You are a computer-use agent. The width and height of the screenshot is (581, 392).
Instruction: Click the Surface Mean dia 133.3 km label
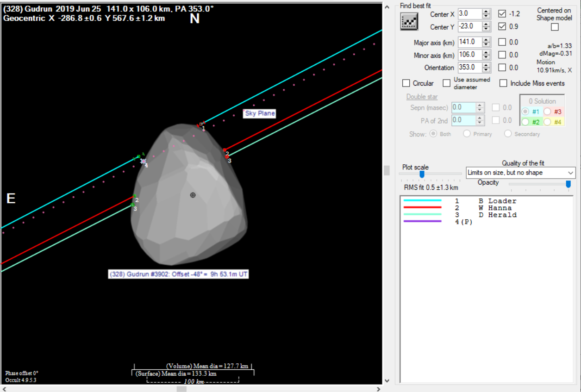click(176, 373)
